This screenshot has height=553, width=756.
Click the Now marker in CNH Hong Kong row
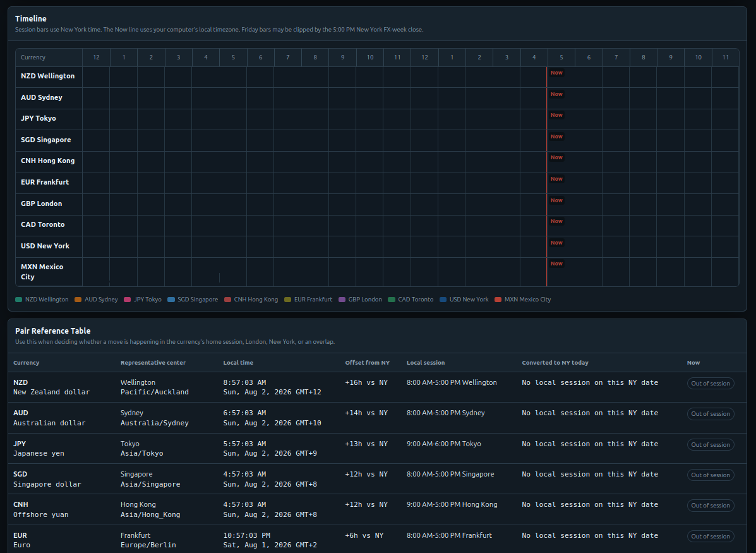point(556,158)
